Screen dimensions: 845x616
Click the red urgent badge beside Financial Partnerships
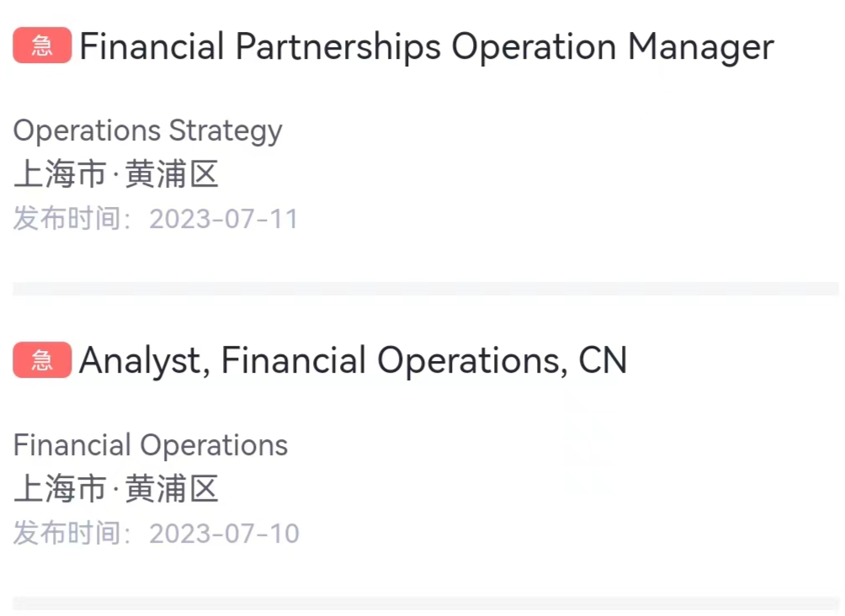42,46
